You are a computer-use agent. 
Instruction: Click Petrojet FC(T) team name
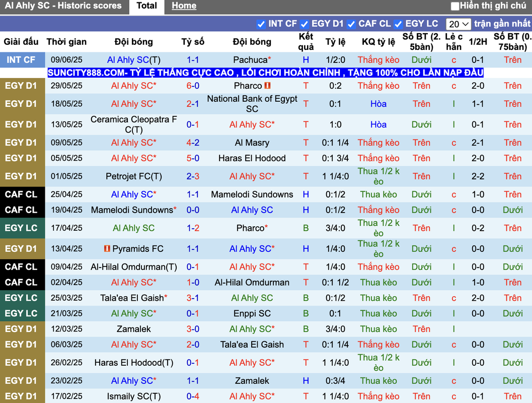click(x=134, y=176)
